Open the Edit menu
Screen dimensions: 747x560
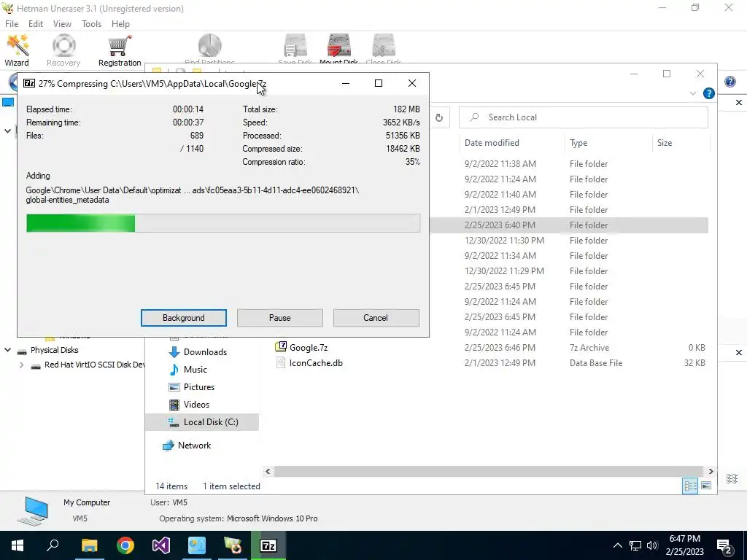[36, 24]
